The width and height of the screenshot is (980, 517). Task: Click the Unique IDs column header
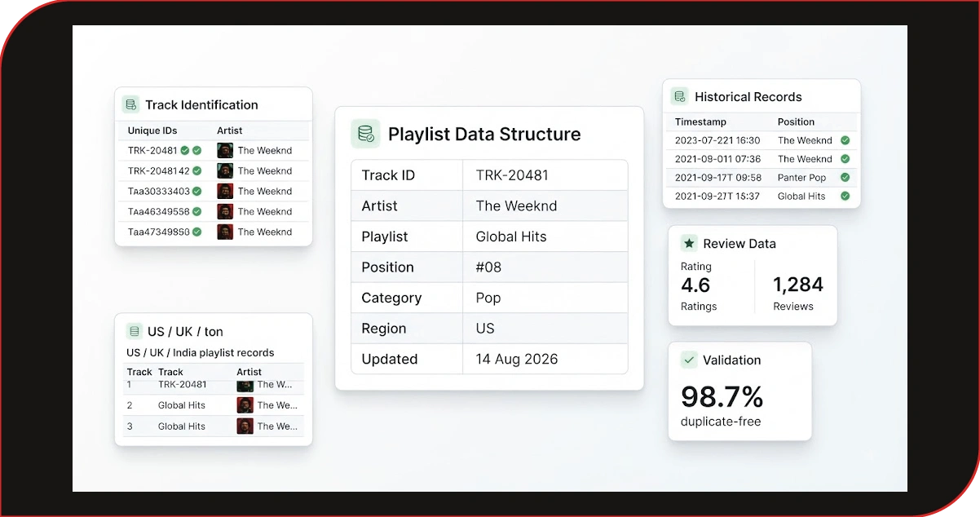(152, 130)
